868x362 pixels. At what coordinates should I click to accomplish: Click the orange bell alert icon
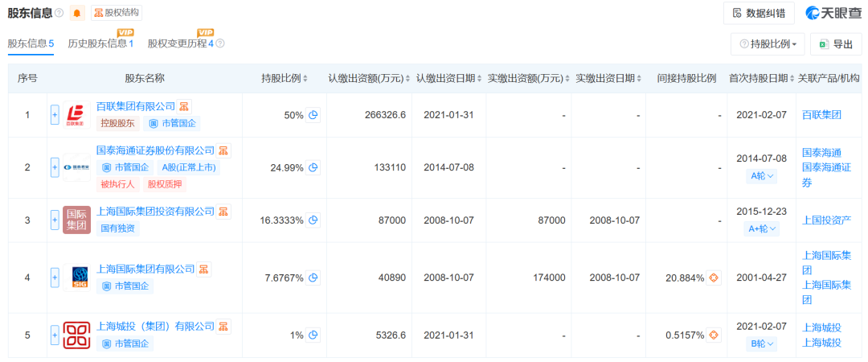pyautogui.click(x=77, y=13)
